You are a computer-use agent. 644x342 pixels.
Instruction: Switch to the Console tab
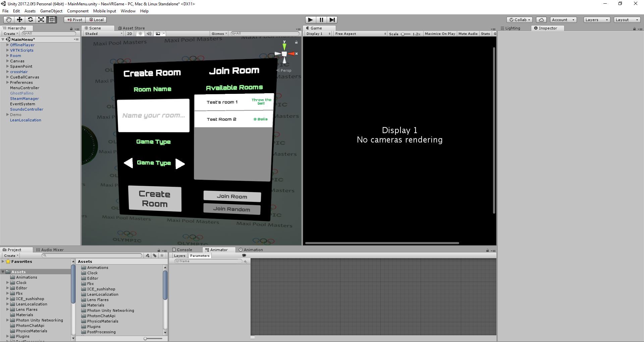pyautogui.click(x=184, y=250)
